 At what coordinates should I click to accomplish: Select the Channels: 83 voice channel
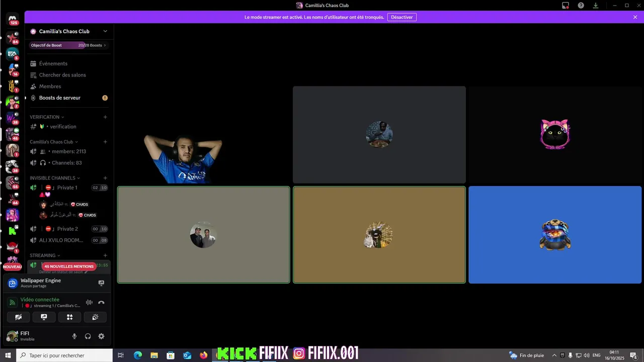click(69, 163)
